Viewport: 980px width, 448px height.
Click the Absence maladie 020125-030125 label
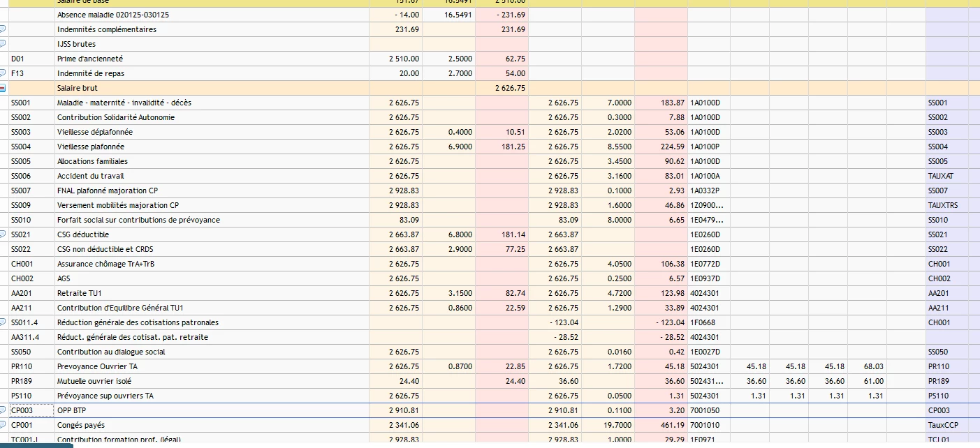coord(113,15)
